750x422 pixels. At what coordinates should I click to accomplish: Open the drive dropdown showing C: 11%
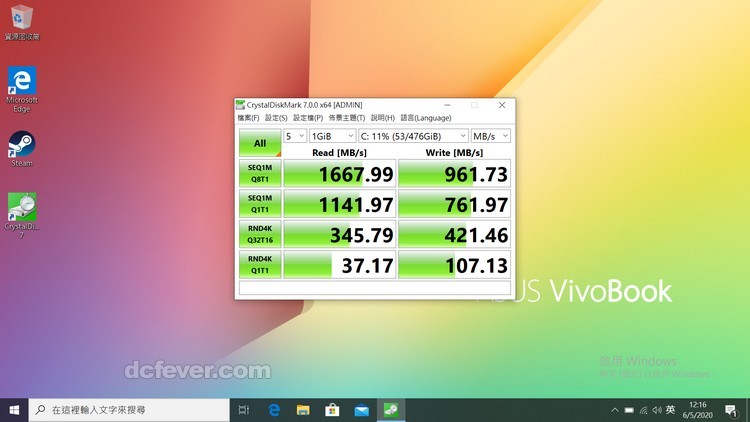tap(413, 136)
